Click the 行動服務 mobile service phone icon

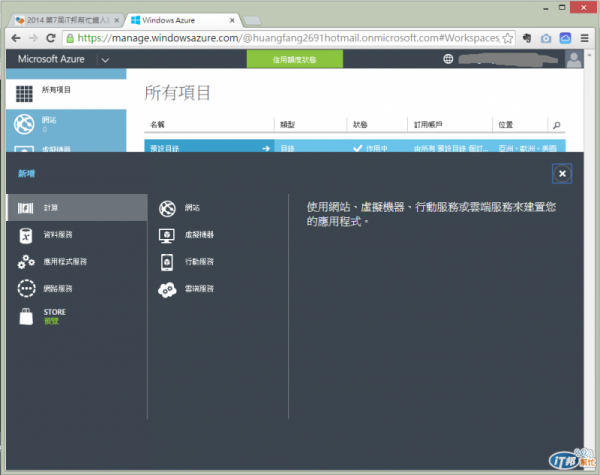(167, 263)
